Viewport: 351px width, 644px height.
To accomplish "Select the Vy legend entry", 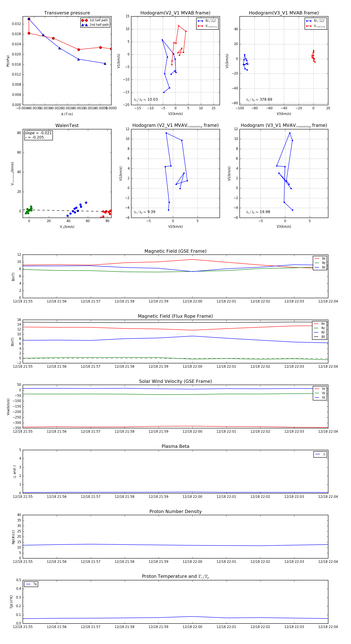I will (x=320, y=393).
